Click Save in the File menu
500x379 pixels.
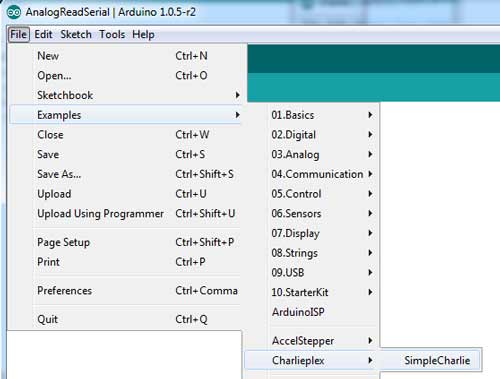[125, 154]
